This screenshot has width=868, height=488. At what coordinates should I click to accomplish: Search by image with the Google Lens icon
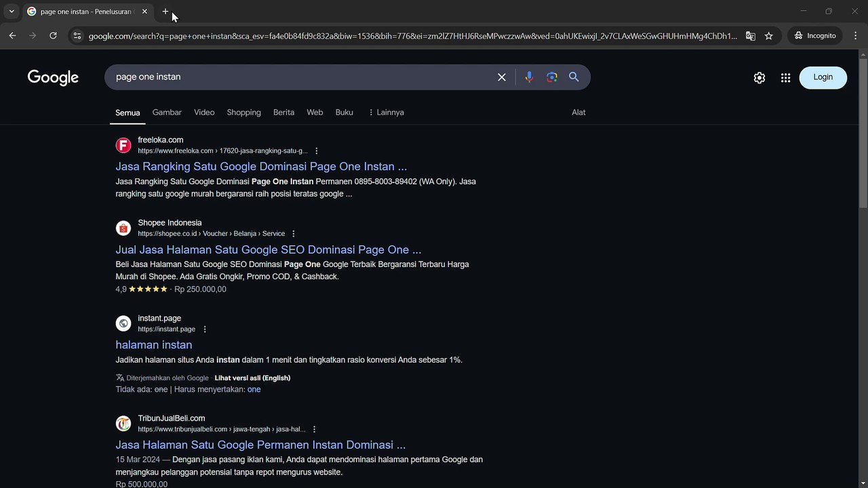551,77
